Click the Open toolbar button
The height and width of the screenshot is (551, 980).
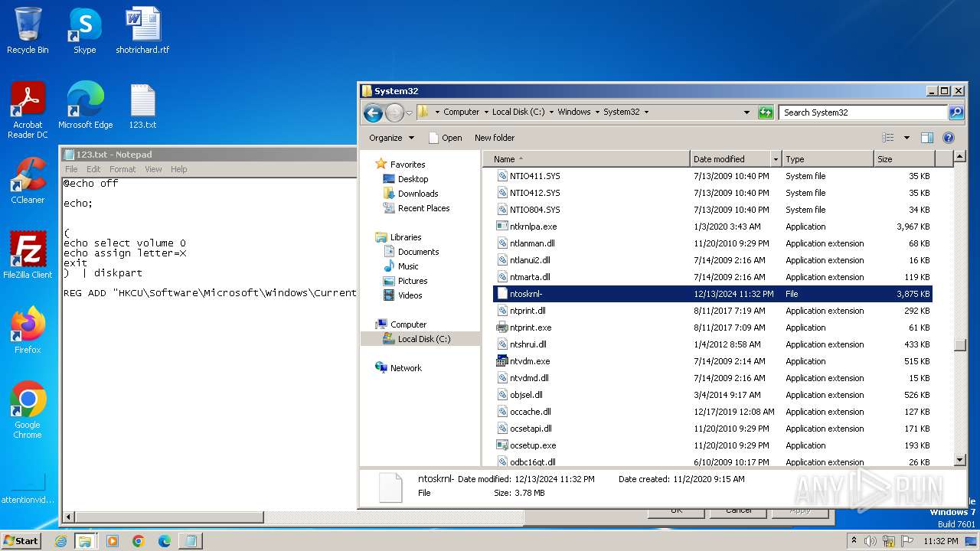445,138
